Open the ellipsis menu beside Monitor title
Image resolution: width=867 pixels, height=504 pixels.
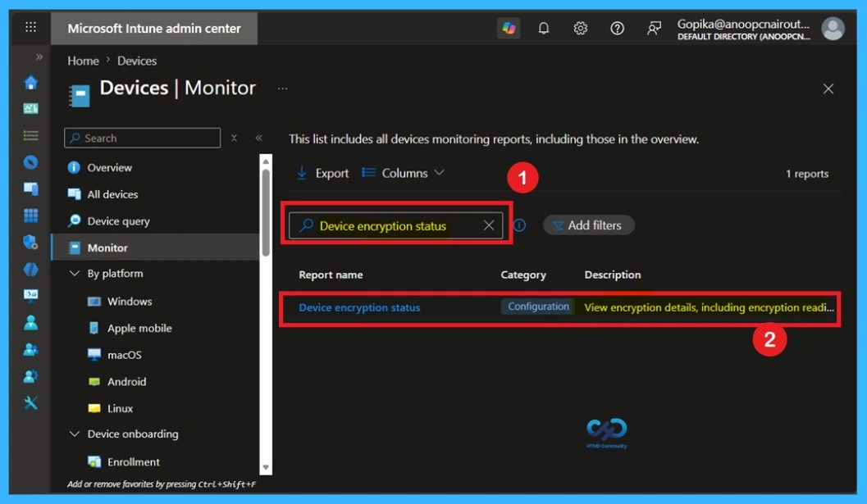coord(282,89)
